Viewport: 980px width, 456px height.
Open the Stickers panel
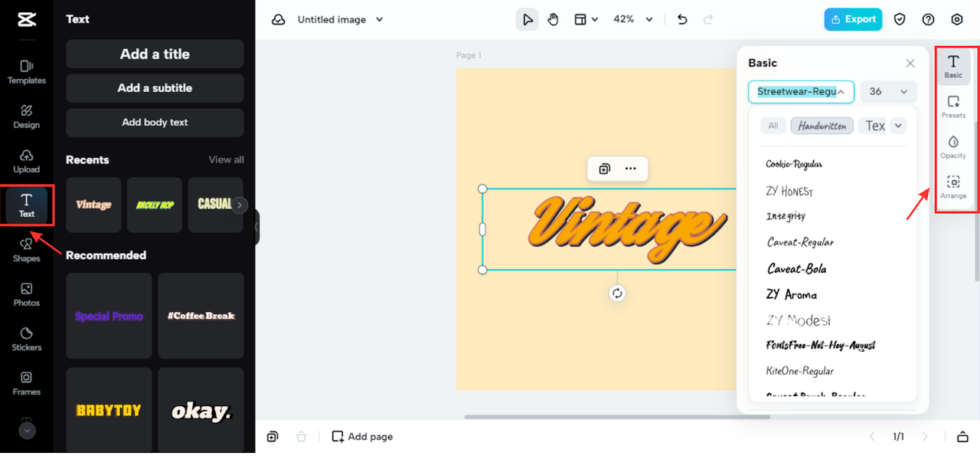tap(27, 339)
